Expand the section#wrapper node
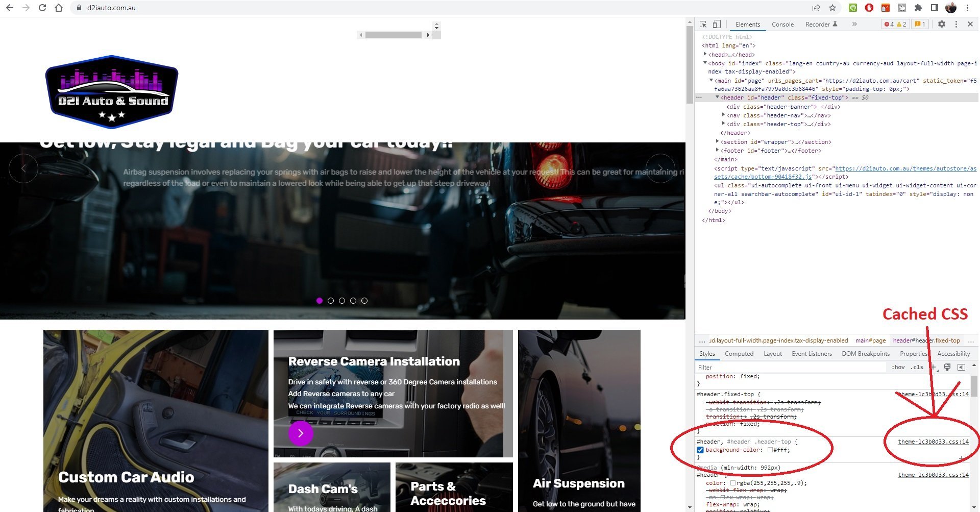The image size is (980, 512). point(717,141)
